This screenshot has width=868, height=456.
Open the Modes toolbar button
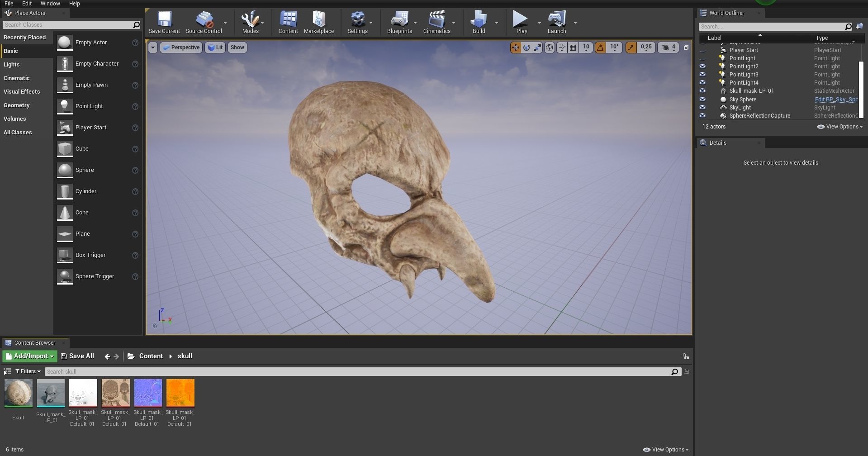(250, 22)
